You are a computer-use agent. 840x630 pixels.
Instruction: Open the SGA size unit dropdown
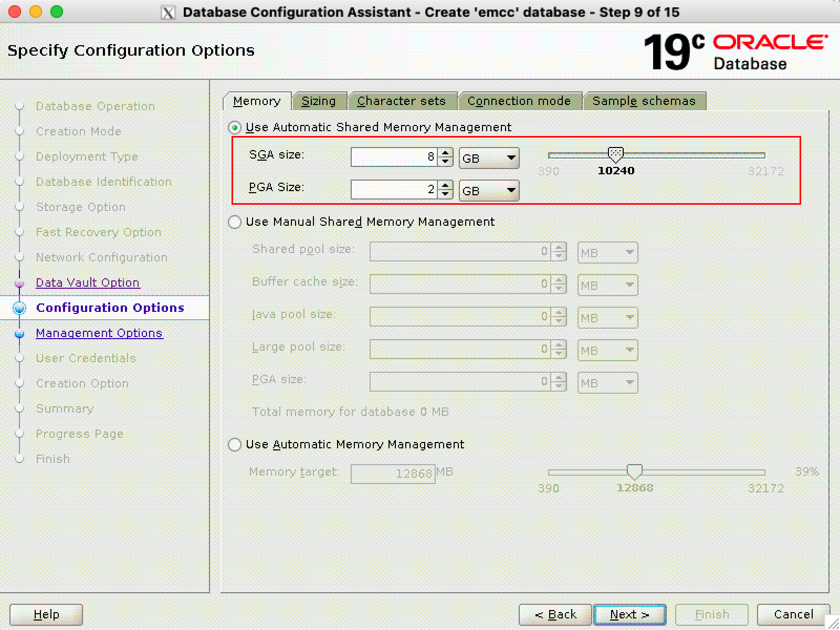(x=489, y=158)
